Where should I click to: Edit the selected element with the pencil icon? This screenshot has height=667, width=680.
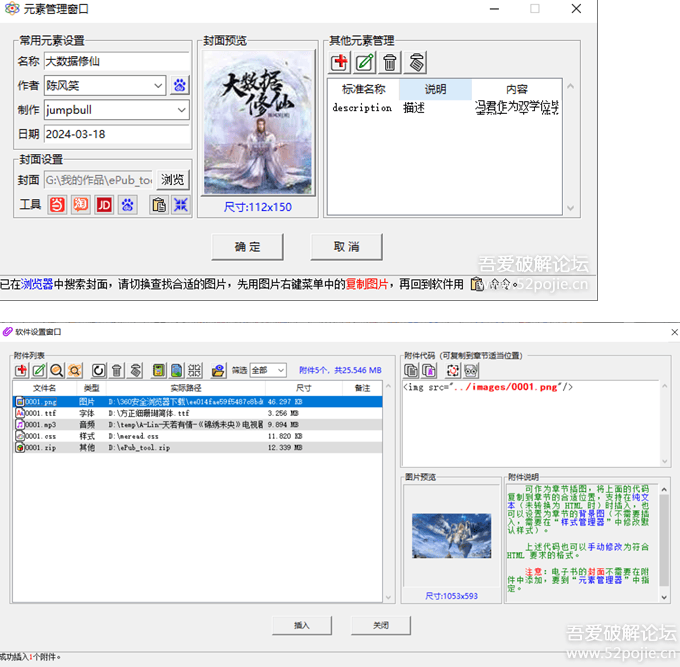(365, 62)
